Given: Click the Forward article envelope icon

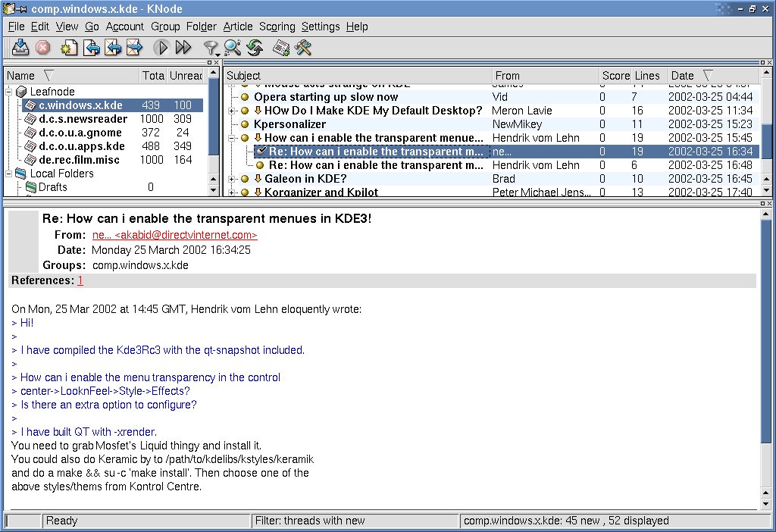Looking at the screenshot, I should click(135, 48).
